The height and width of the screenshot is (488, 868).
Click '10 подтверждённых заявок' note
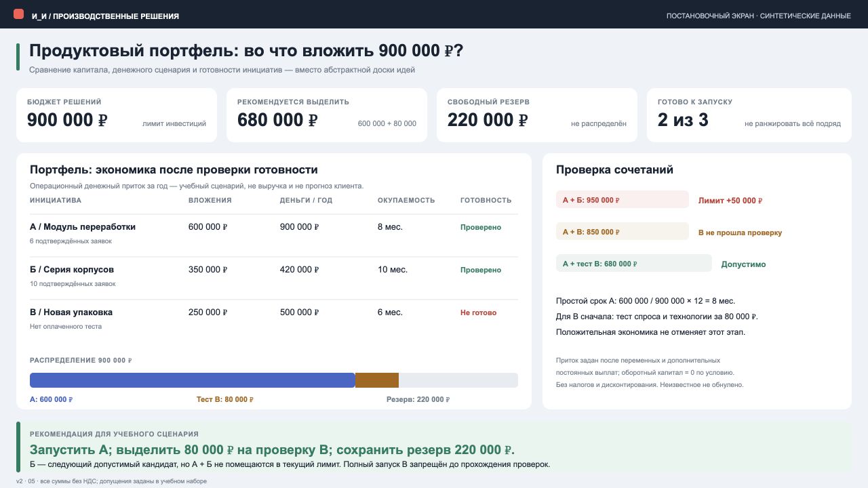click(73, 284)
